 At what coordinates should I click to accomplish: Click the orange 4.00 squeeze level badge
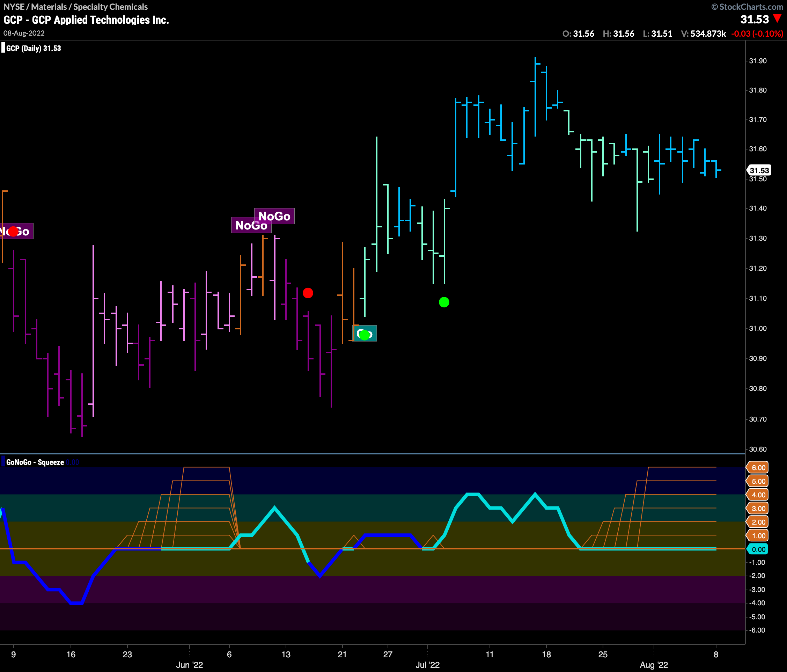click(x=758, y=495)
